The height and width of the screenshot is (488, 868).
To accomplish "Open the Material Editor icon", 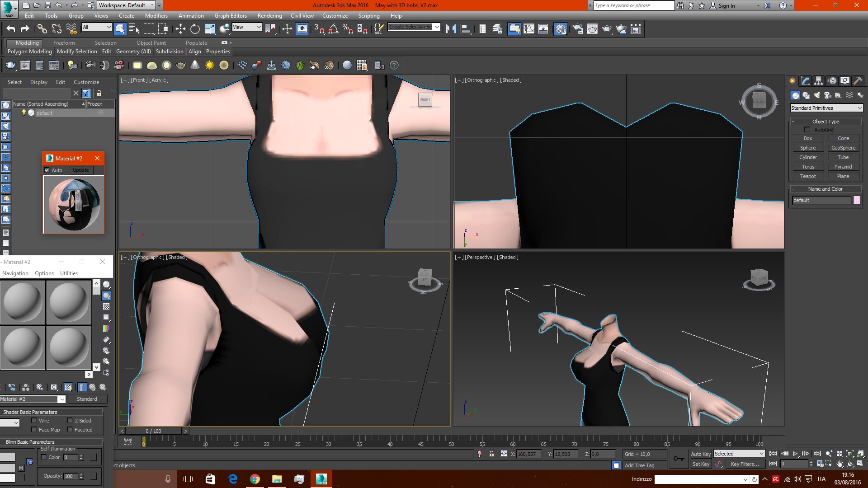I will click(x=561, y=29).
